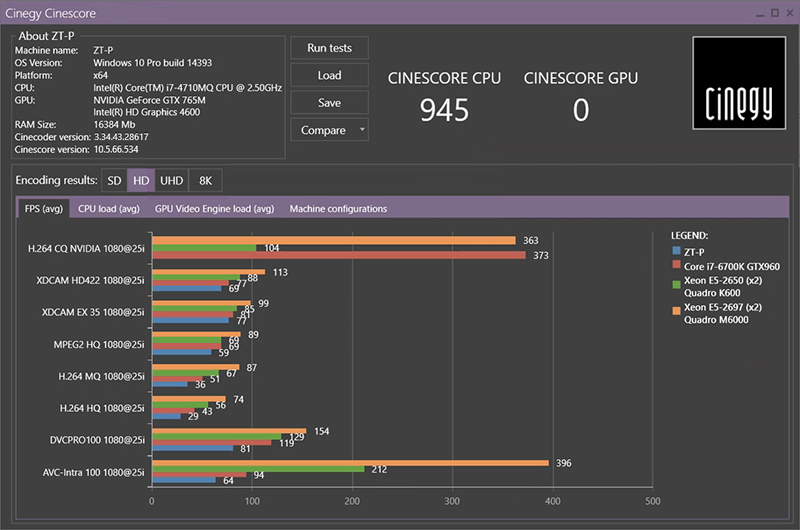Click the H.264 CQ NVIDIA 1080@25i label
This screenshot has width=800, height=530.
click(86, 248)
